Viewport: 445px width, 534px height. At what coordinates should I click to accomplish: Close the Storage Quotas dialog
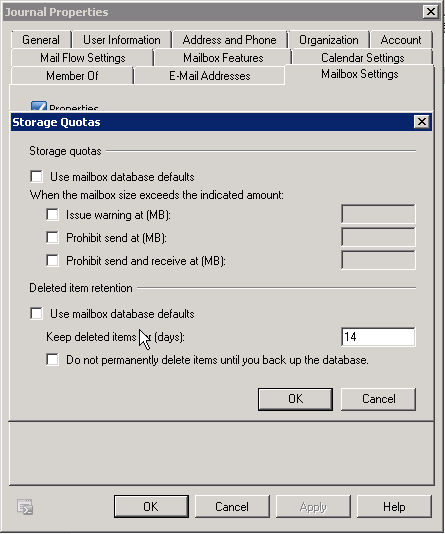click(422, 122)
